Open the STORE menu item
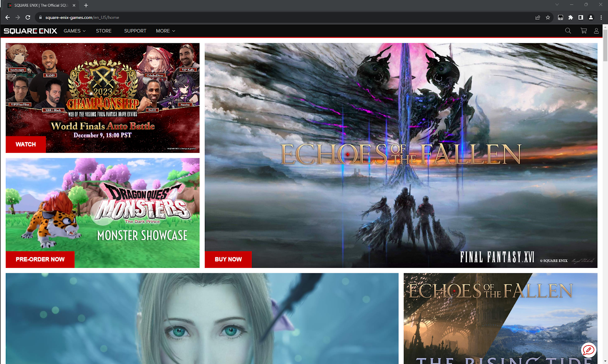 [x=104, y=31]
